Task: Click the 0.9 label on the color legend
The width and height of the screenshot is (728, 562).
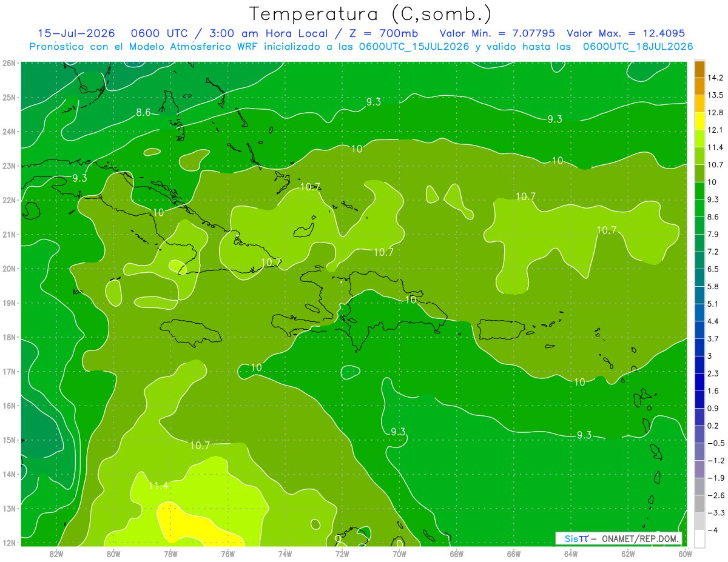Action: tap(713, 407)
